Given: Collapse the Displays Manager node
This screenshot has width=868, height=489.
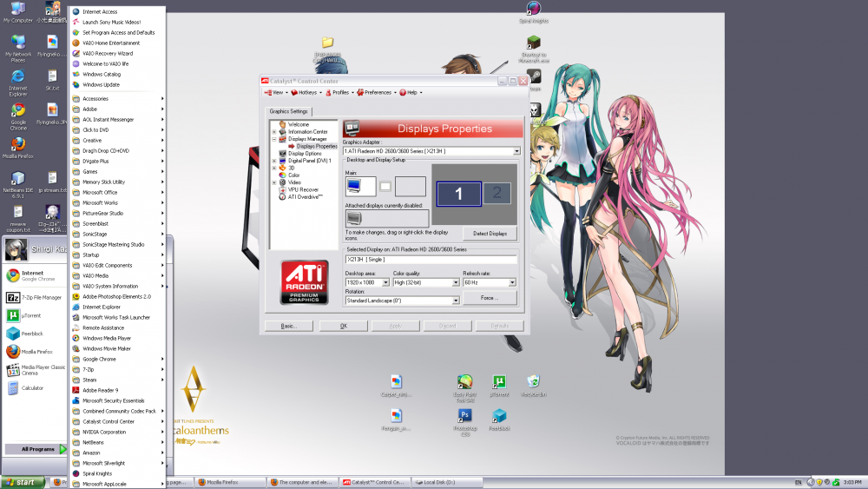Looking at the screenshot, I should tap(274, 139).
